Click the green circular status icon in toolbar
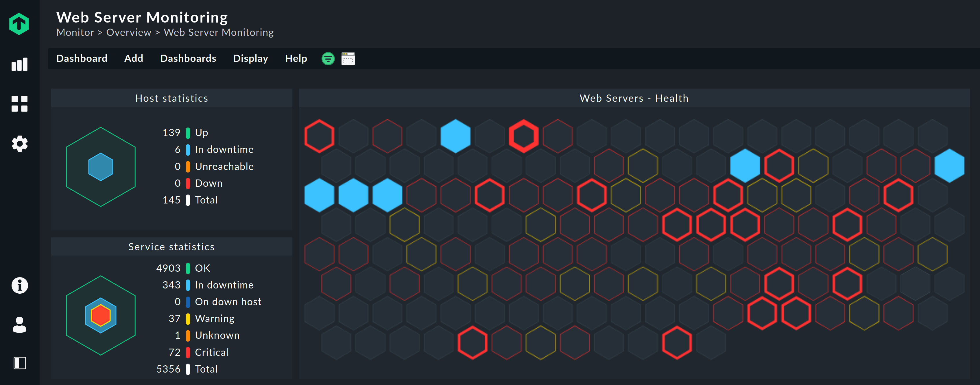This screenshot has height=385, width=980. [x=328, y=59]
